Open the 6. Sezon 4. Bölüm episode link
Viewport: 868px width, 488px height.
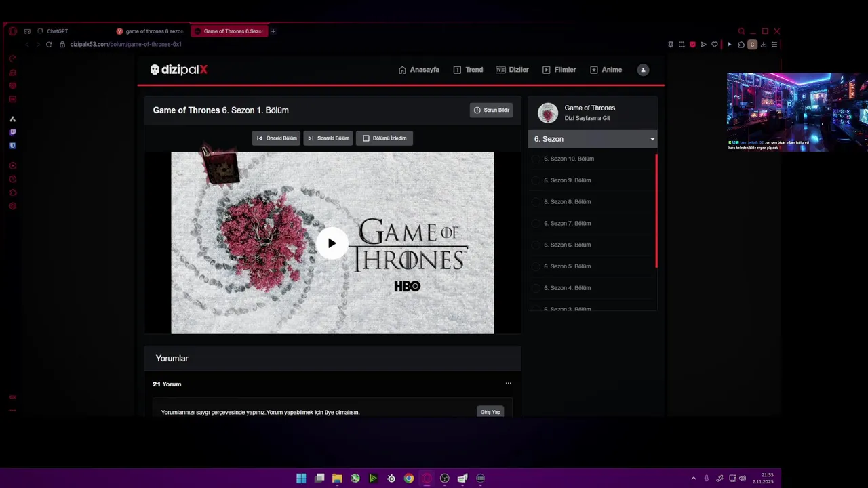[568, 288]
